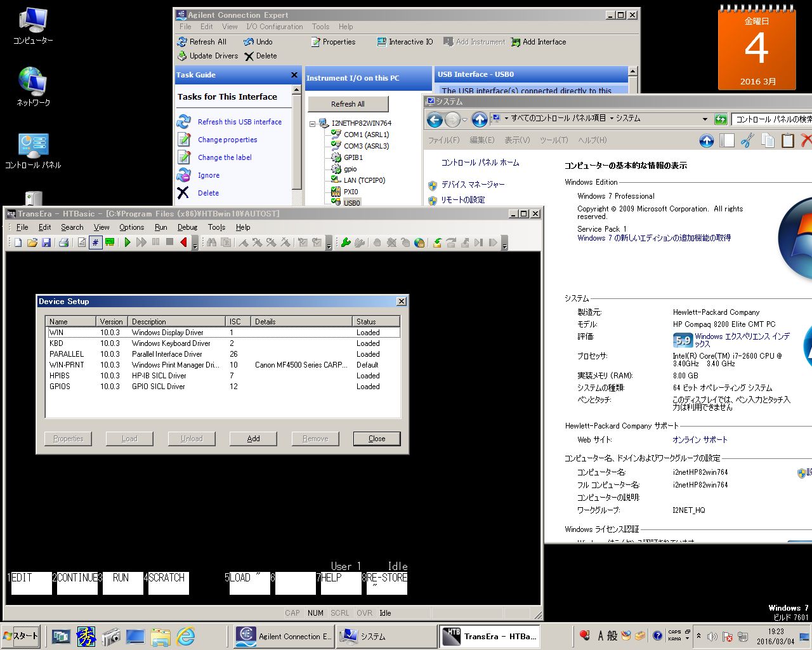This screenshot has width=812, height=650.
Task: Select the HPIBS driver row in Device Setup
Action: pyautogui.click(x=223, y=376)
